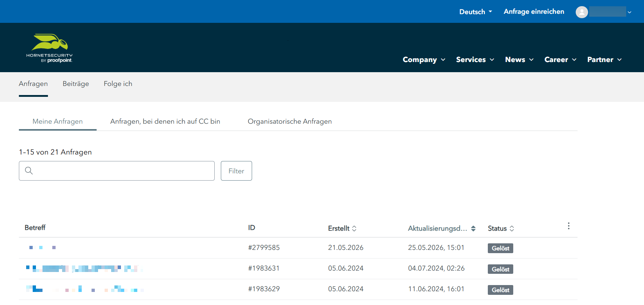Viewport: 644px width, 305px height.
Task: Focus the Anfragen search field
Action: [117, 171]
